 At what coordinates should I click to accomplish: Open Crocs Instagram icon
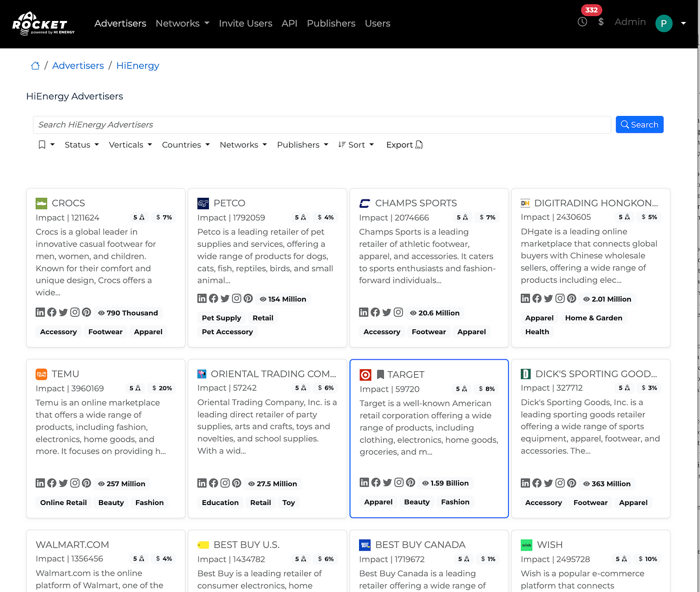pos(75,312)
